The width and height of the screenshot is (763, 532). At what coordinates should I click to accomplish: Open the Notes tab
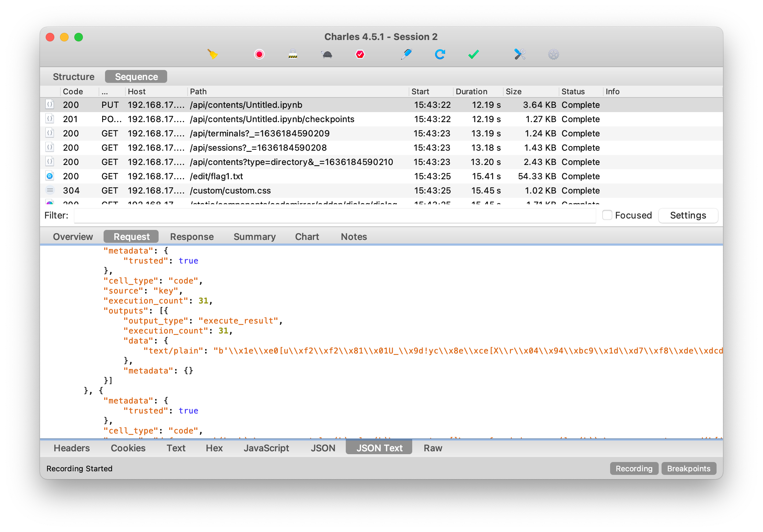[x=354, y=237]
